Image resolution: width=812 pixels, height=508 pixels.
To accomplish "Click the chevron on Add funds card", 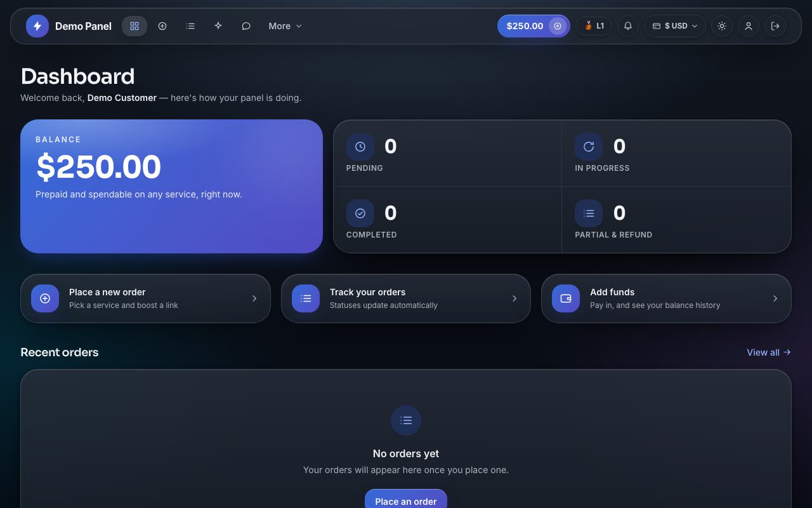I will (775, 298).
